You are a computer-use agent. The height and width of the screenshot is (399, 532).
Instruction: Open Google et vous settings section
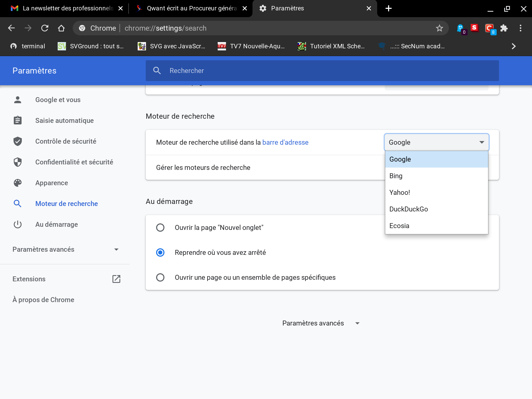[x=58, y=100]
